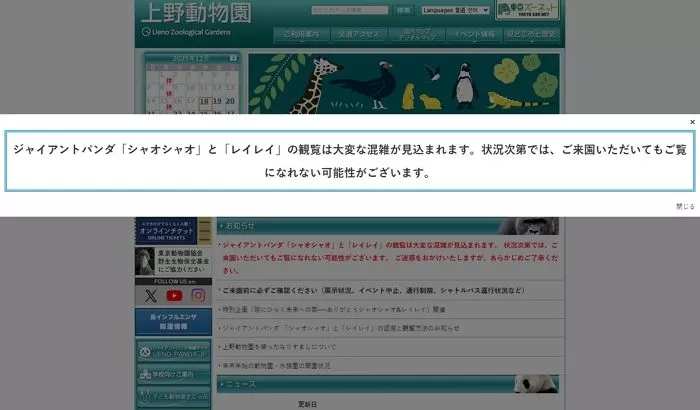Open the ご利用案内 menu
The width and height of the screenshot is (700, 410).
click(301, 34)
